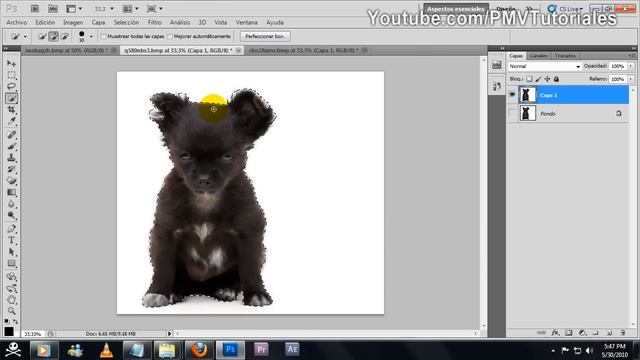The width and height of the screenshot is (640, 360).
Task: Hide Capa 1 layer visibility eye
Action: point(512,95)
